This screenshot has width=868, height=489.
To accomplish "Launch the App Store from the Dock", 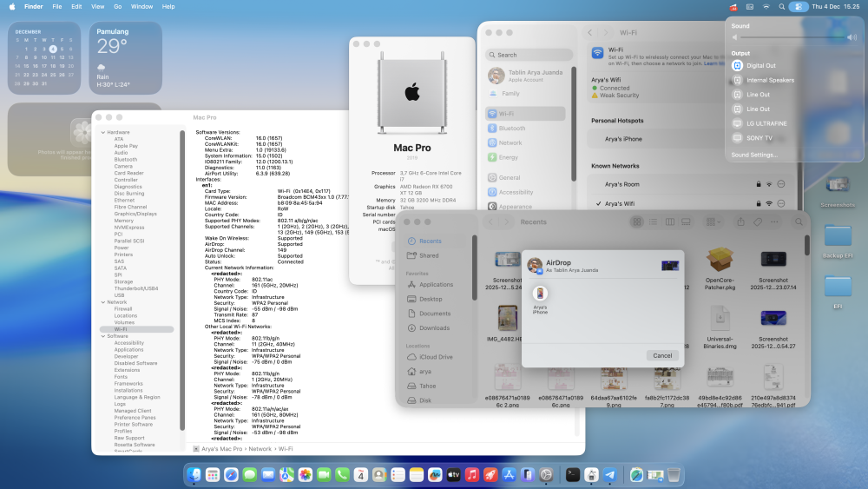I will tap(509, 474).
